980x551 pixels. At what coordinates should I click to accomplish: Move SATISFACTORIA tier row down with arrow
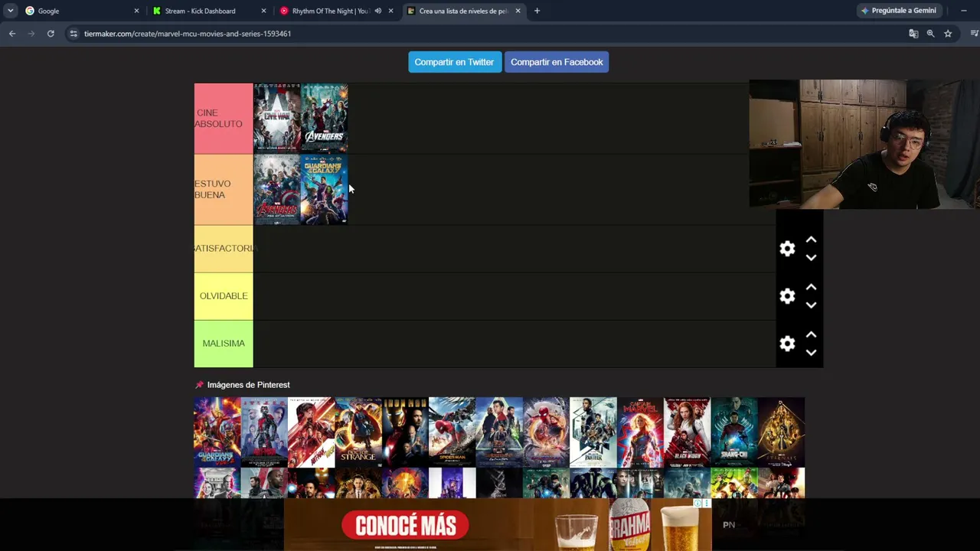[x=811, y=258]
